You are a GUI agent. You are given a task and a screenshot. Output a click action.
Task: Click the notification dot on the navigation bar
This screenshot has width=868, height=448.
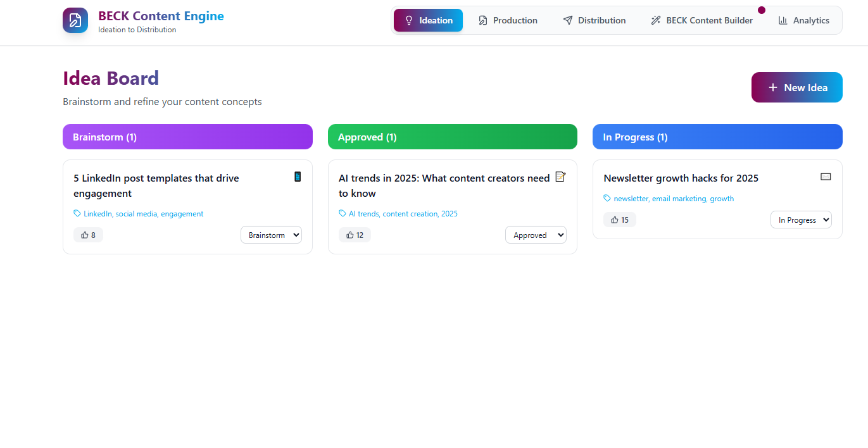tap(762, 10)
